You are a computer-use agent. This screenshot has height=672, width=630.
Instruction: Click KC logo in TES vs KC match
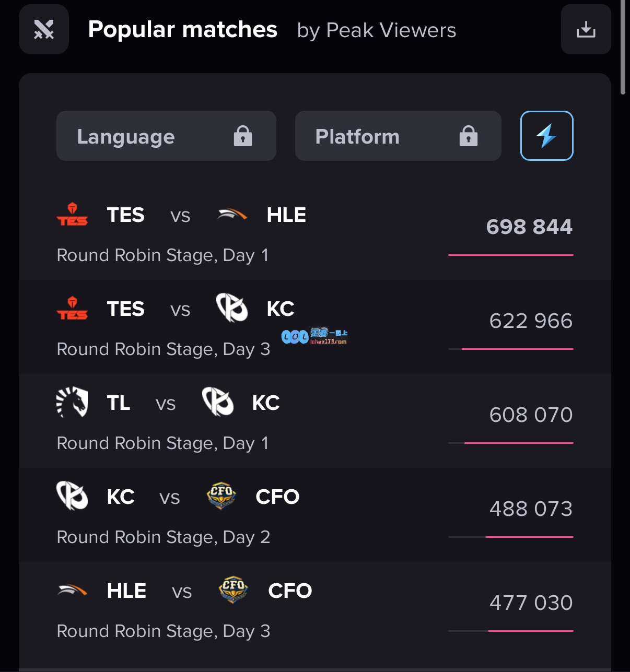pos(232,308)
